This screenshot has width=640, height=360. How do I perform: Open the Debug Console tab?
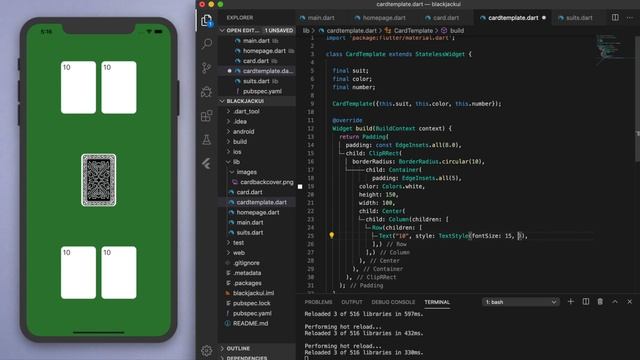coord(393,302)
